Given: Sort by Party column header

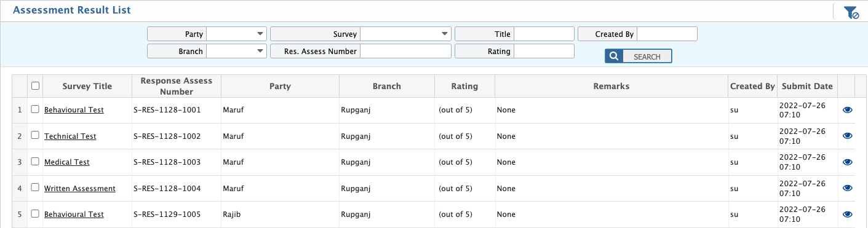Looking at the screenshot, I should (x=280, y=86).
